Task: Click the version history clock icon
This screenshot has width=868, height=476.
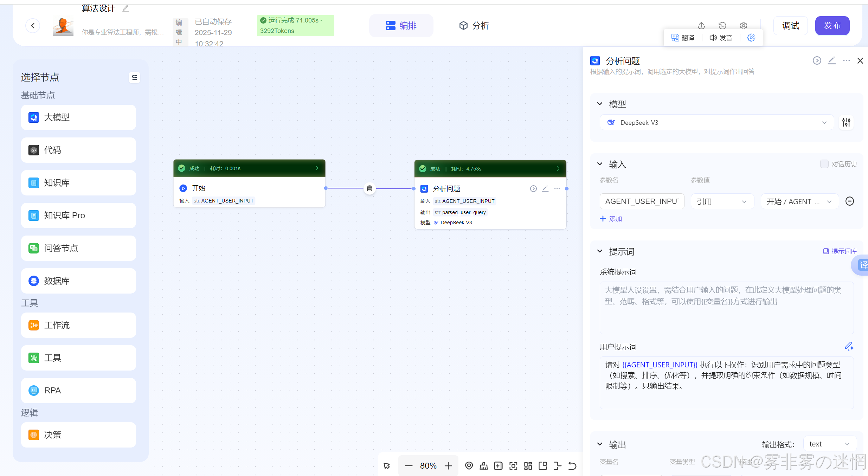Action: (722, 25)
